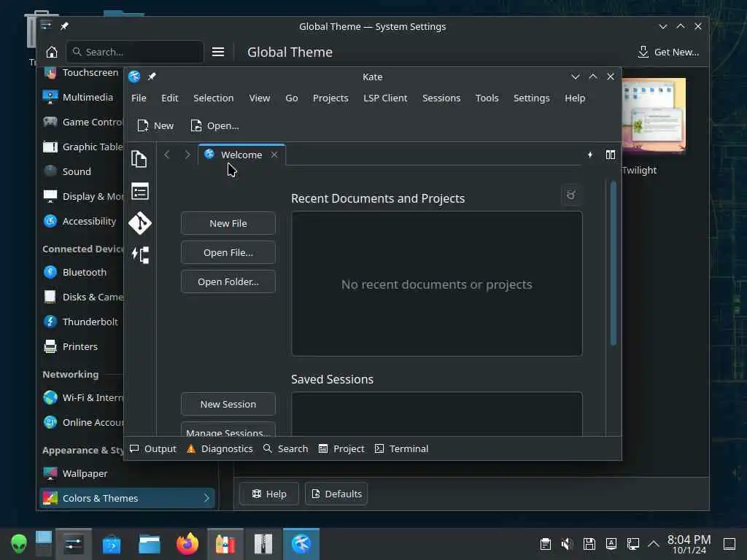
Task: Click the volume muted icon in system tray
Action: coord(567,544)
